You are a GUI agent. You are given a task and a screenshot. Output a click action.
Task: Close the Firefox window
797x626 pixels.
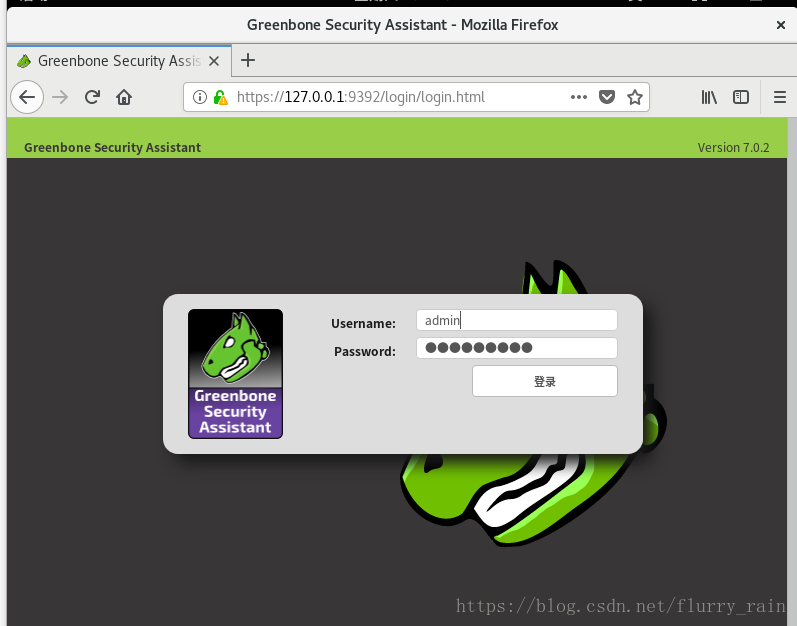781,25
